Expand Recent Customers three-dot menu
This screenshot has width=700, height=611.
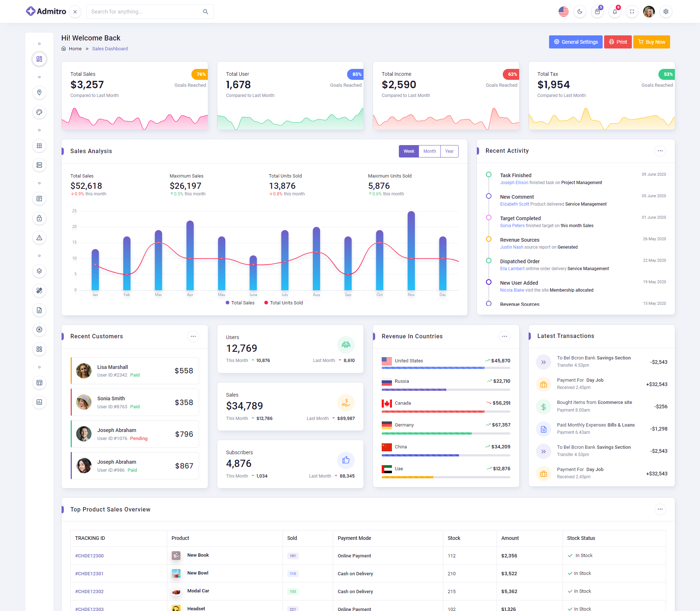tap(193, 336)
